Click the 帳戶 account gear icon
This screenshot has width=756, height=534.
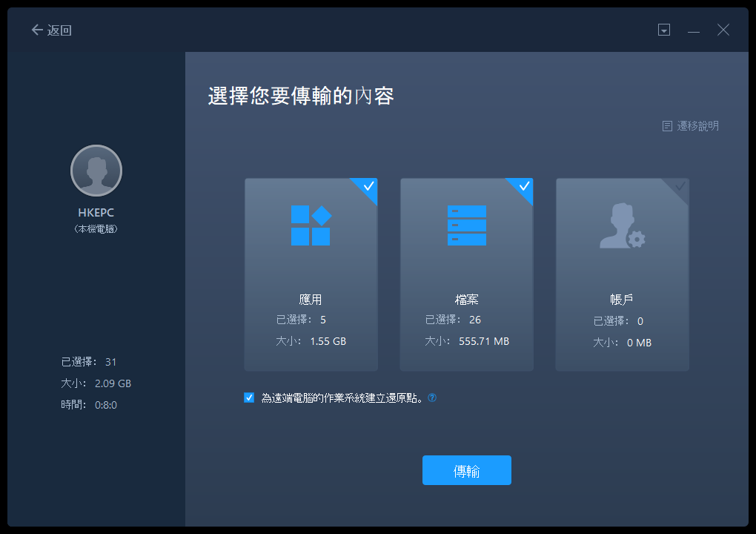pos(622,225)
